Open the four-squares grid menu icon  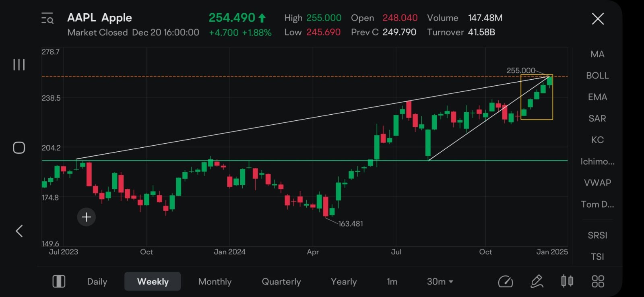[598, 281]
